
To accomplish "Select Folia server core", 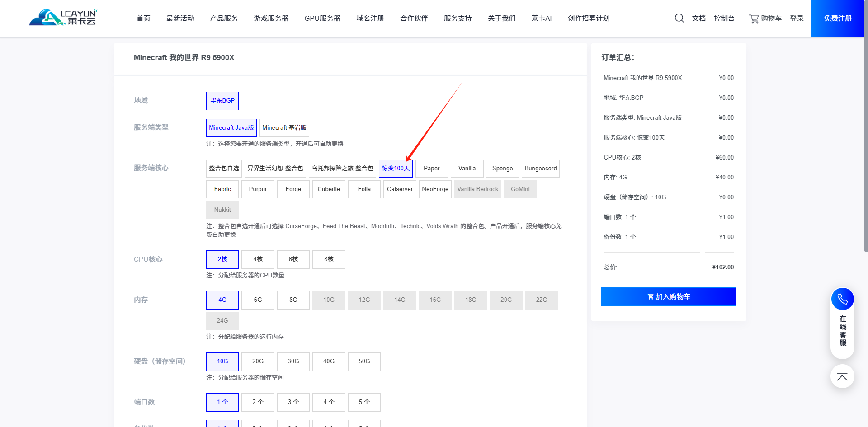I will pos(364,189).
